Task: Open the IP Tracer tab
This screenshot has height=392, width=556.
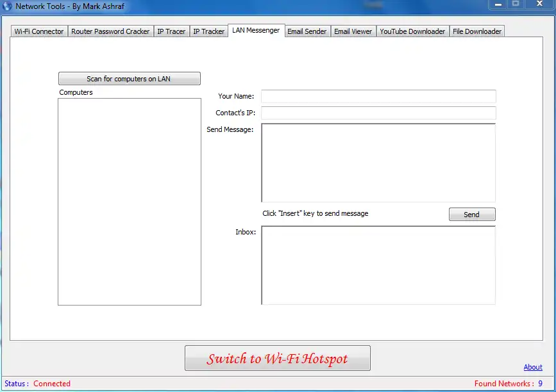Action: click(x=171, y=31)
